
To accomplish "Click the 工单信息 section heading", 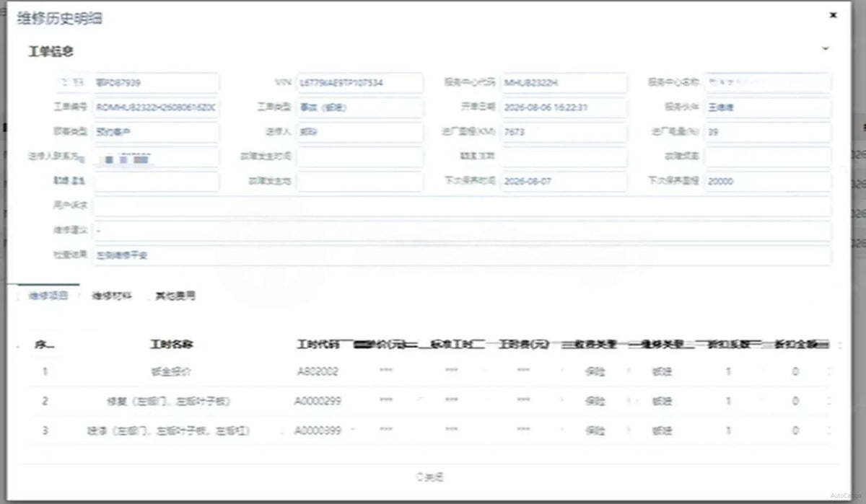I will coord(51,51).
